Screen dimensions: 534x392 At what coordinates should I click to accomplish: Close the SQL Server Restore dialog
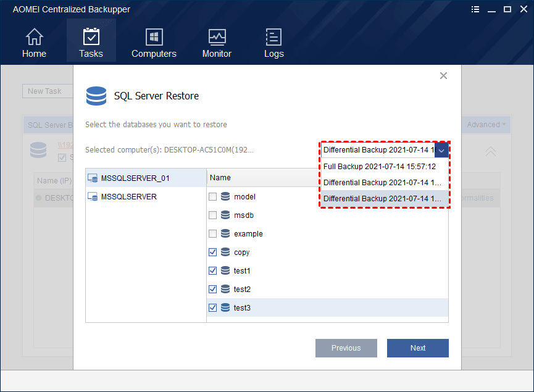(x=443, y=75)
